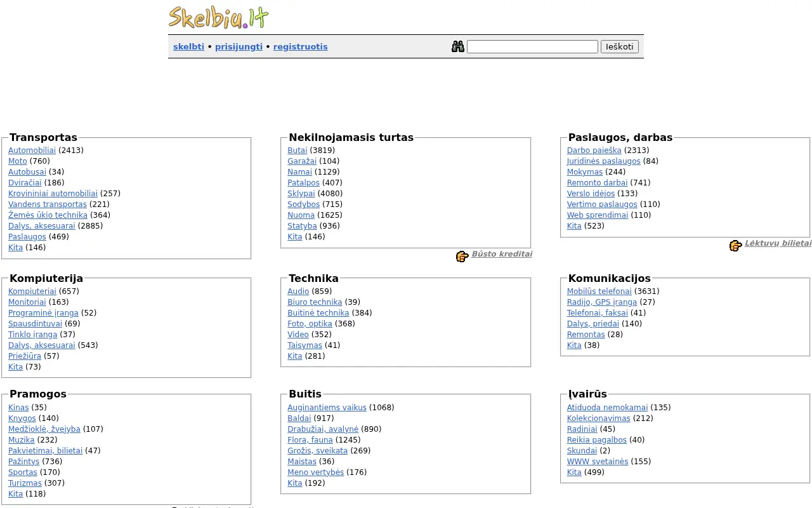Browse Drabužiai, avalynė listings
Viewport: 812px width, 508px height.
point(323,429)
